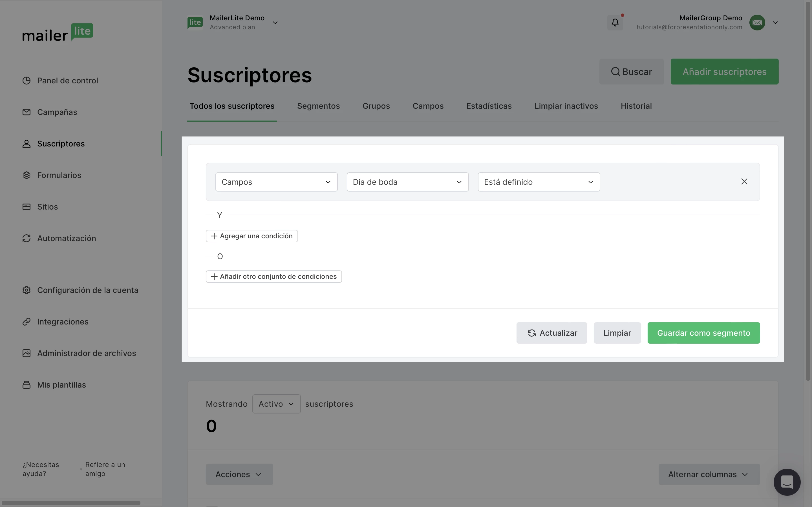Click the green account avatar icon
This screenshot has height=507, width=812.
[x=757, y=23]
